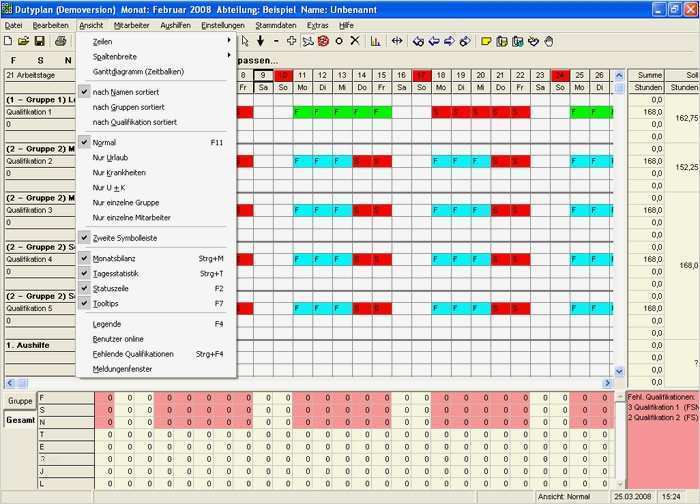Click cyan F cell Monday 18, Qualifikation 2
Image resolution: width=700 pixels, height=504 pixels.
441,161
